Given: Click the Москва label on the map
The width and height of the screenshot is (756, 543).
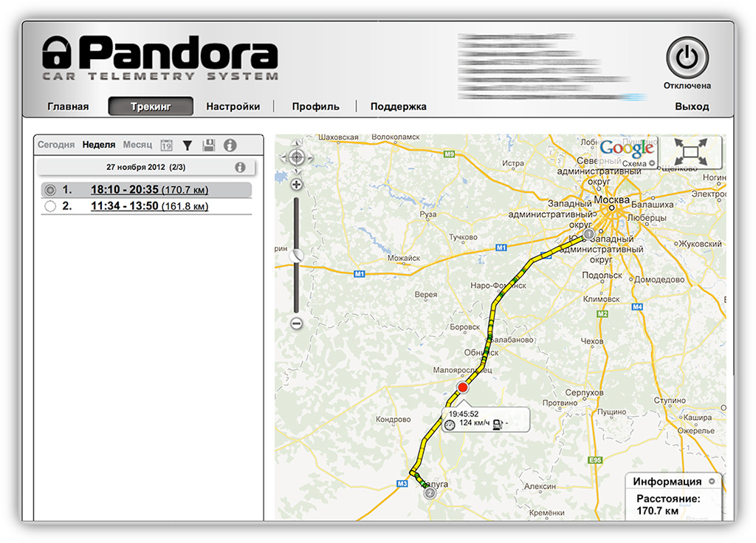Looking at the screenshot, I should [611, 199].
